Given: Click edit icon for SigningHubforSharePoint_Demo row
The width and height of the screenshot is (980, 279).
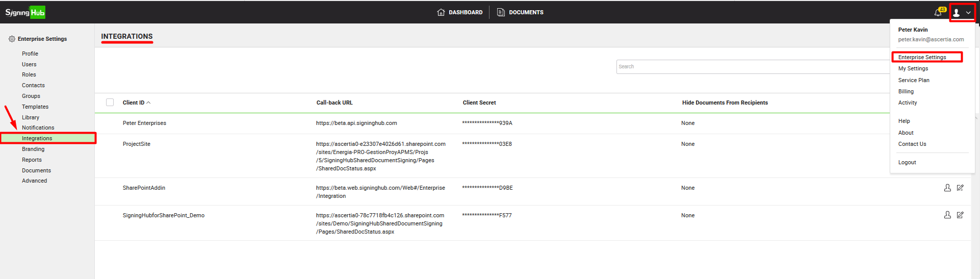Looking at the screenshot, I should pyautogui.click(x=960, y=215).
